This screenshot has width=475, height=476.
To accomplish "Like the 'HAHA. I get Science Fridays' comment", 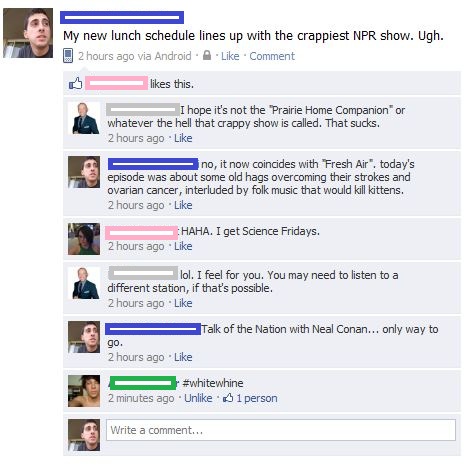I will (x=183, y=246).
